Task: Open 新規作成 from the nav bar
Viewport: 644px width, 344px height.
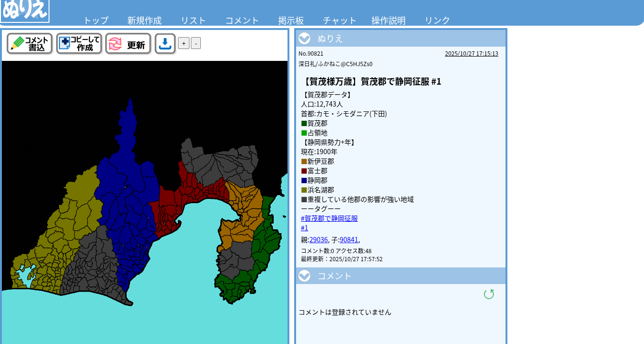Action: [x=144, y=20]
